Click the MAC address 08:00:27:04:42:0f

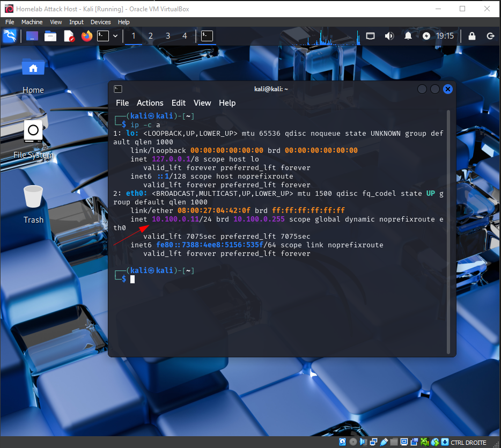coord(213,210)
